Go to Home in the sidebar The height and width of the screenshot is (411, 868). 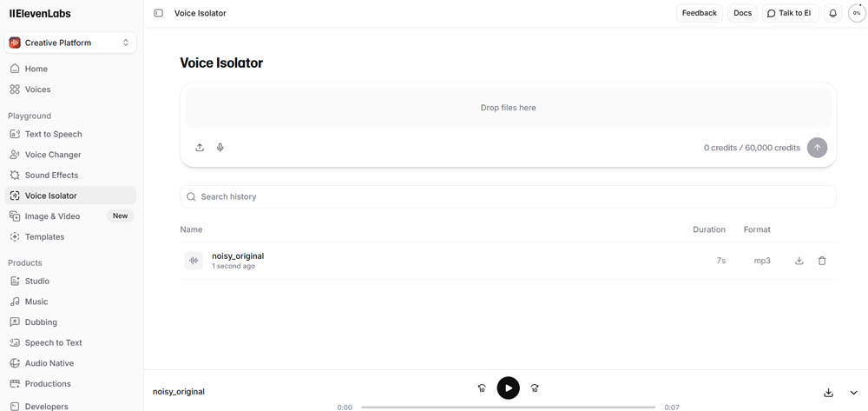[70, 69]
